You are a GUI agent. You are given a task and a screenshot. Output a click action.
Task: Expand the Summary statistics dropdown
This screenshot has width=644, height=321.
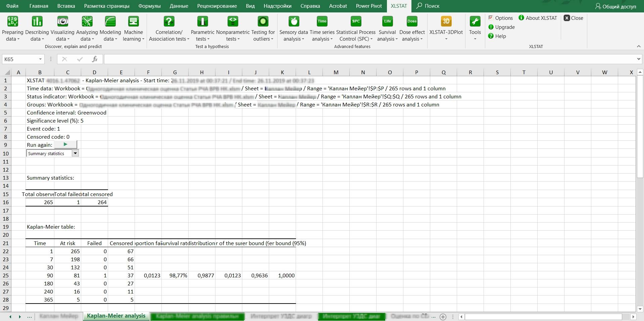click(76, 153)
